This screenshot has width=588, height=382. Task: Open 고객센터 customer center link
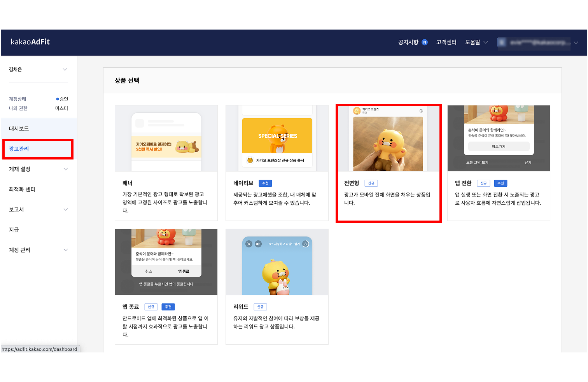446,42
